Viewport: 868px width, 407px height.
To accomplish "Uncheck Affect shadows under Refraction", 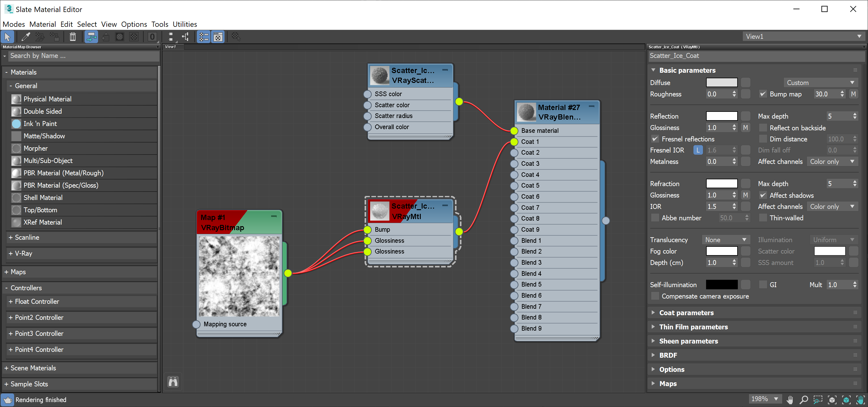I will (763, 195).
